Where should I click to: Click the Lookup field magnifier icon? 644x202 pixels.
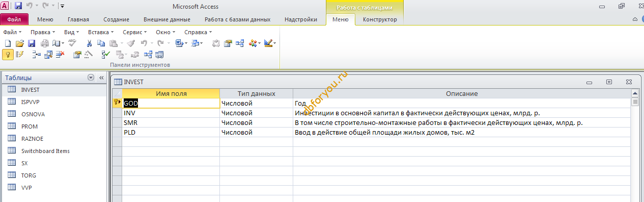pyautogui.click(x=48, y=55)
